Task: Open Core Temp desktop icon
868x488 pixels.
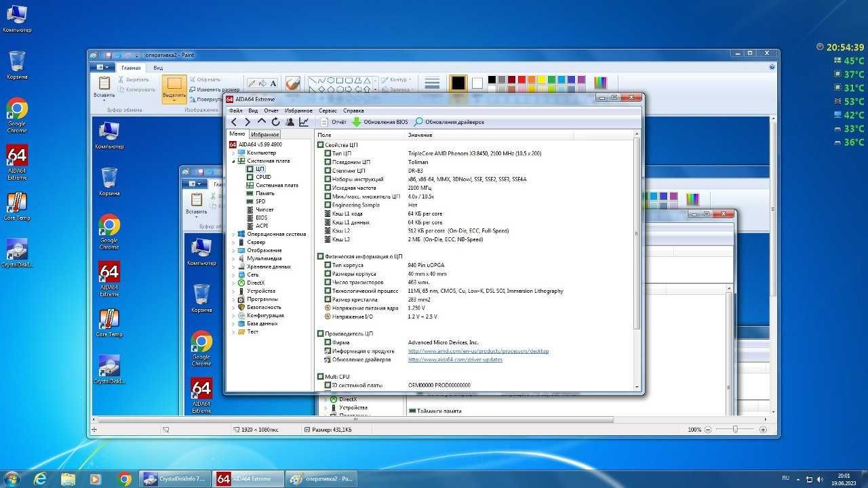Action: [x=17, y=207]
